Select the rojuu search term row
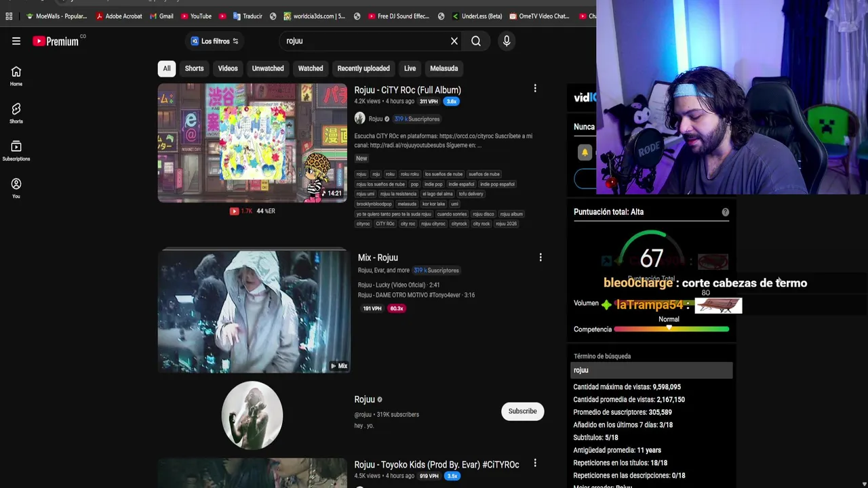Viewport: 868px width, 488px height. [651, 370]
